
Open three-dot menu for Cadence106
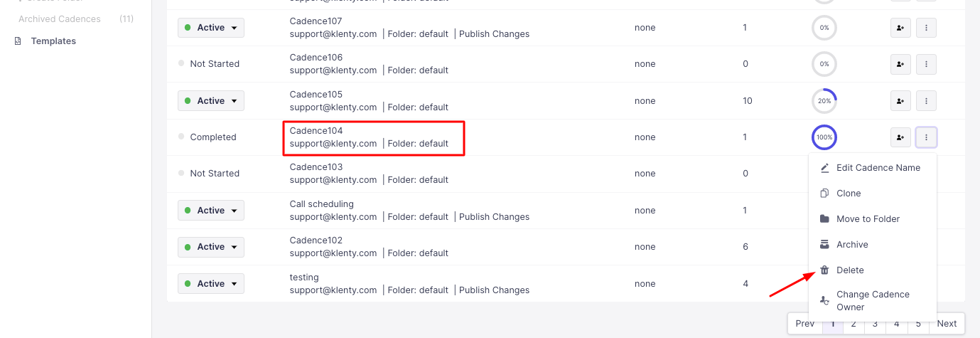pos(926,64)
